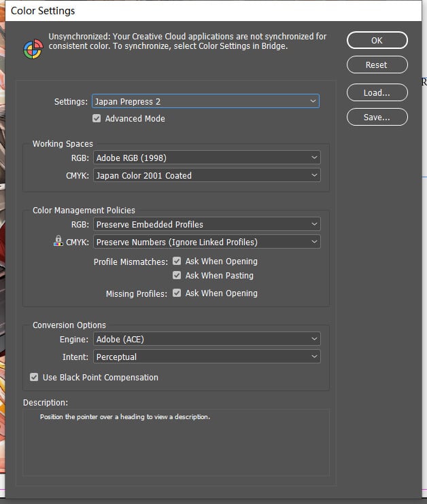Open the Engine Adobe (ACE) dropdown
Image resolution: width=427 pixels, height=504 pixels.
point(207,339)
